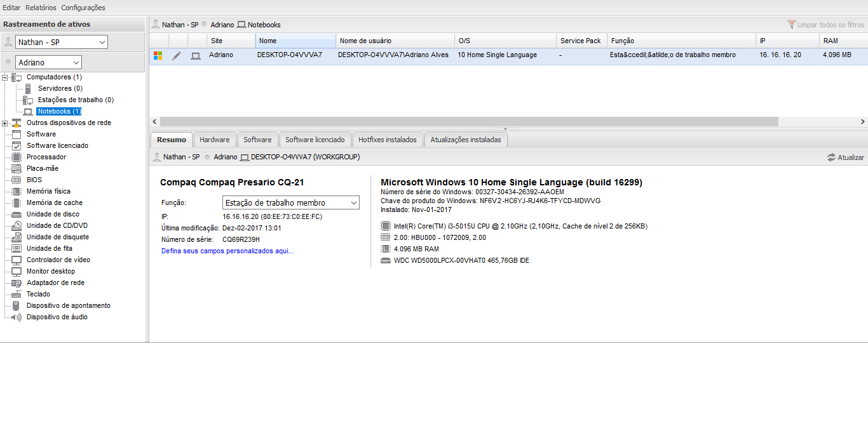Sort by the O/S column header
The height and width of the screenshot is (438, 868).
point(506,41)
